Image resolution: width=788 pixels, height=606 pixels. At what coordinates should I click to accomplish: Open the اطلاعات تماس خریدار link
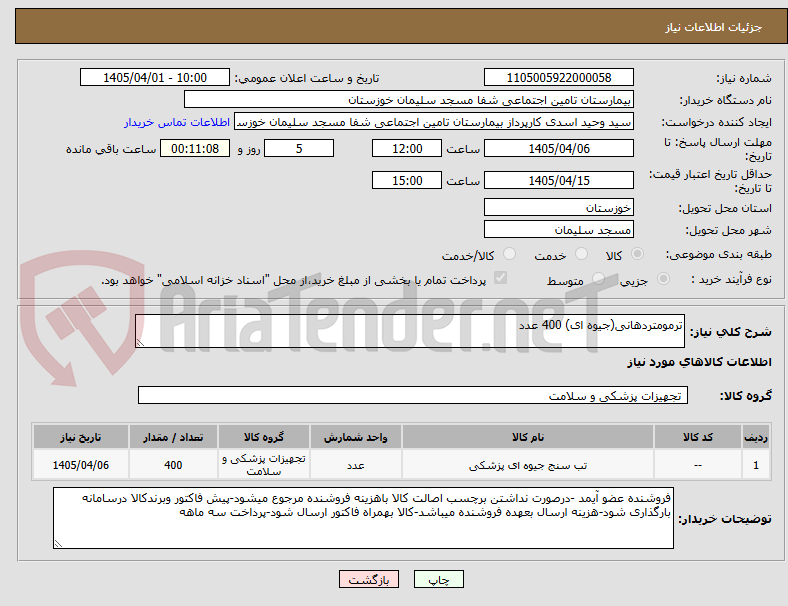177,122
